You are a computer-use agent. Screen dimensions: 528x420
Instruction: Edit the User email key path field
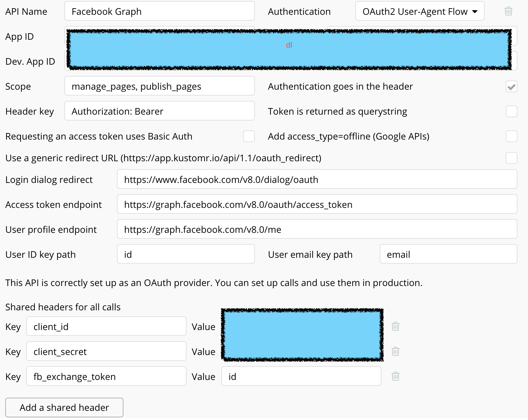click(448, 254)
